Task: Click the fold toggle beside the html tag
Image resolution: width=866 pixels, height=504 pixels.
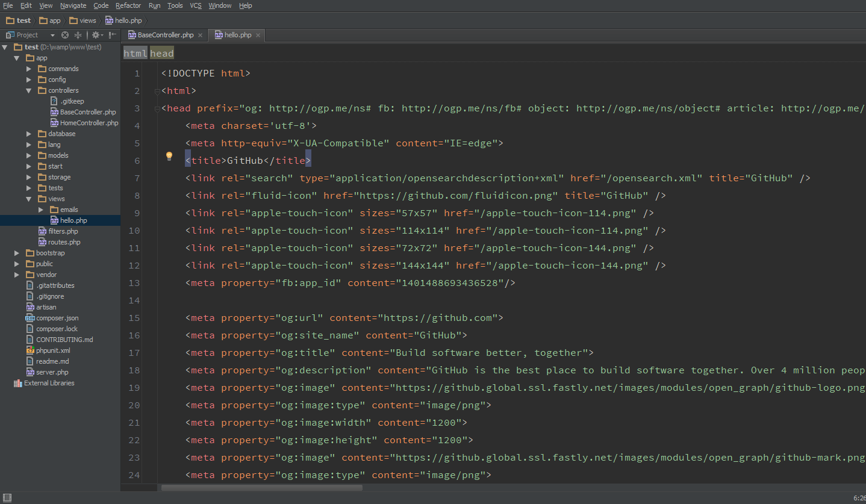Action: tap(157, 91)
